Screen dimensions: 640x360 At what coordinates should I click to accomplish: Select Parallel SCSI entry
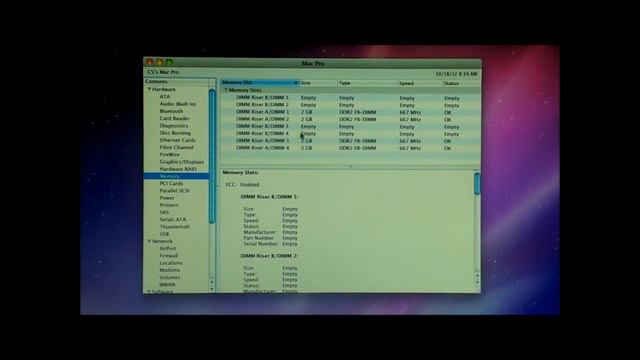tap(175, 191)
